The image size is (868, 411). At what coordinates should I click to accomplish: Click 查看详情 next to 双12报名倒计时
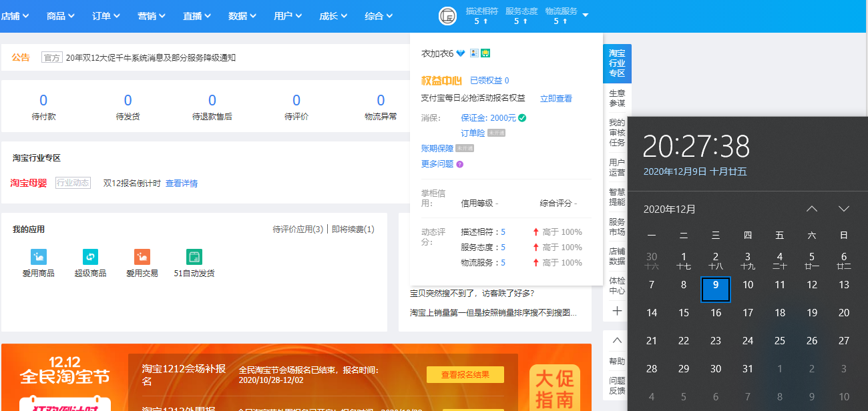182,183
